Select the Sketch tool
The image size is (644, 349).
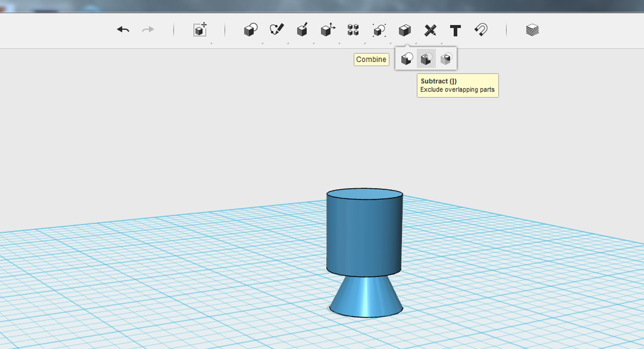[277, 30]
